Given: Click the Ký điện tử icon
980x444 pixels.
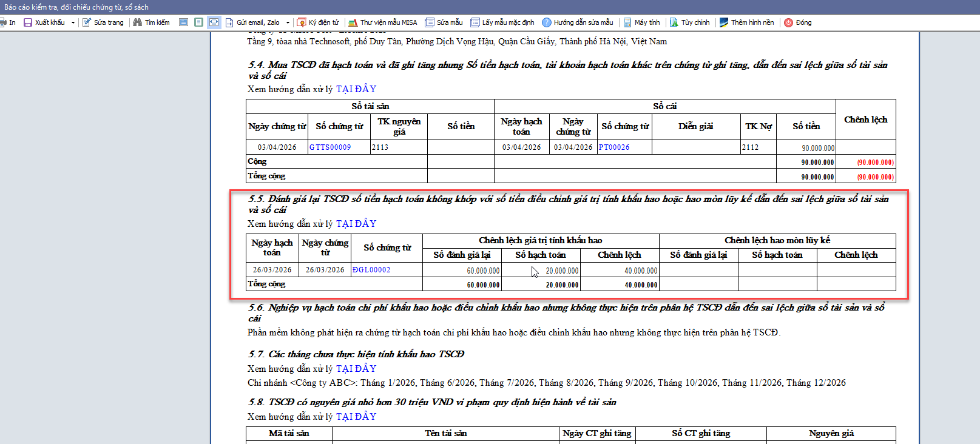Looking at the screenshot, I should tap(302, 22).
